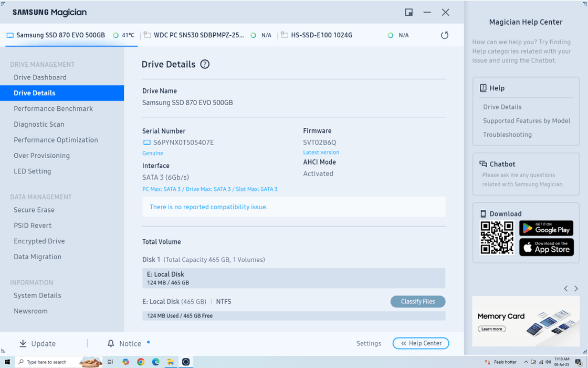The height and width of the screenshot is (368, 588).
Task: Click the Google Play badge
Action: click(x=546, y=228)
